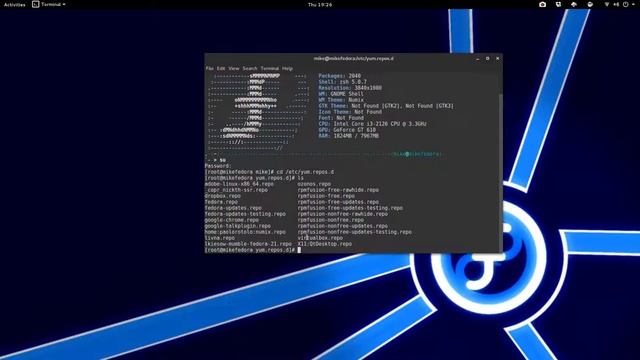The height and width of the screenshot is (360, 640).
Task: Click 'fedora.repo' in the listing
Action: [221, 202]
